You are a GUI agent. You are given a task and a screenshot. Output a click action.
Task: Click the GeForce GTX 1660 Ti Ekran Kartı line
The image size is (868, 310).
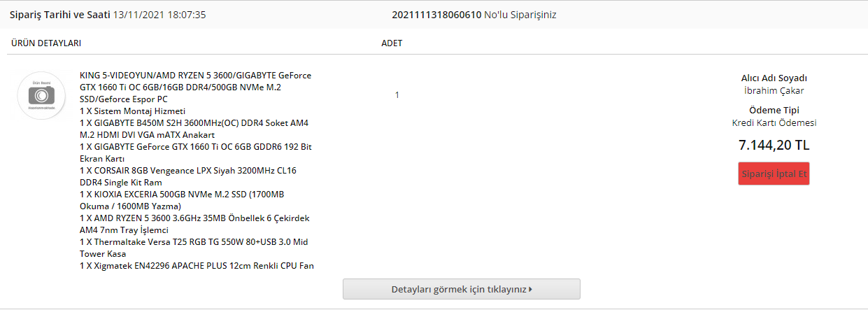[195, 153]
